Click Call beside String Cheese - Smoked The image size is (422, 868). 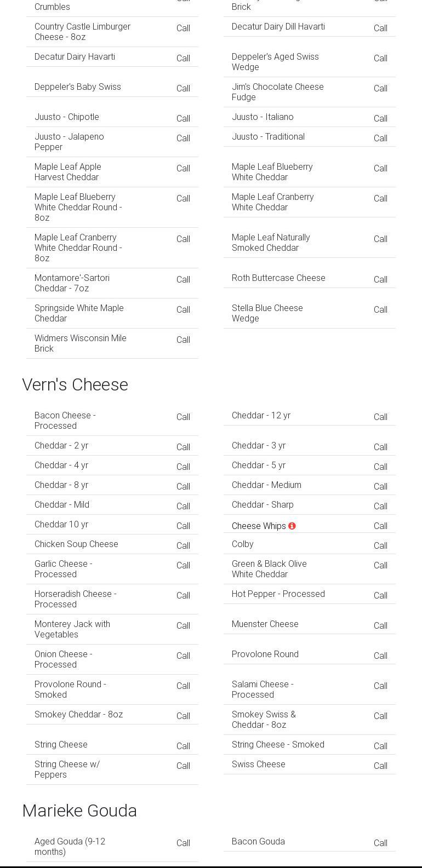pos(380,746)
